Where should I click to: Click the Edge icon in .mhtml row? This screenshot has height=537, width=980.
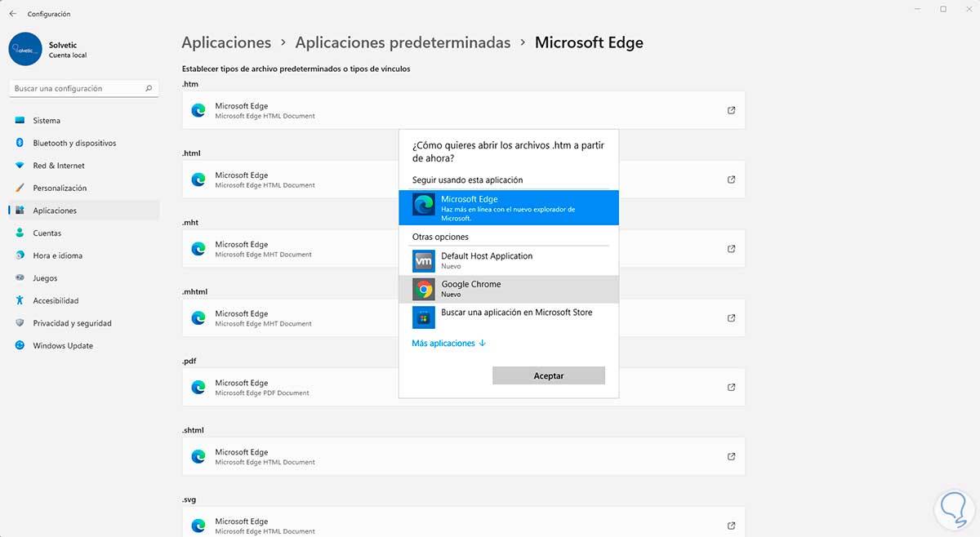pyautogui.click(x=198, y=318)
